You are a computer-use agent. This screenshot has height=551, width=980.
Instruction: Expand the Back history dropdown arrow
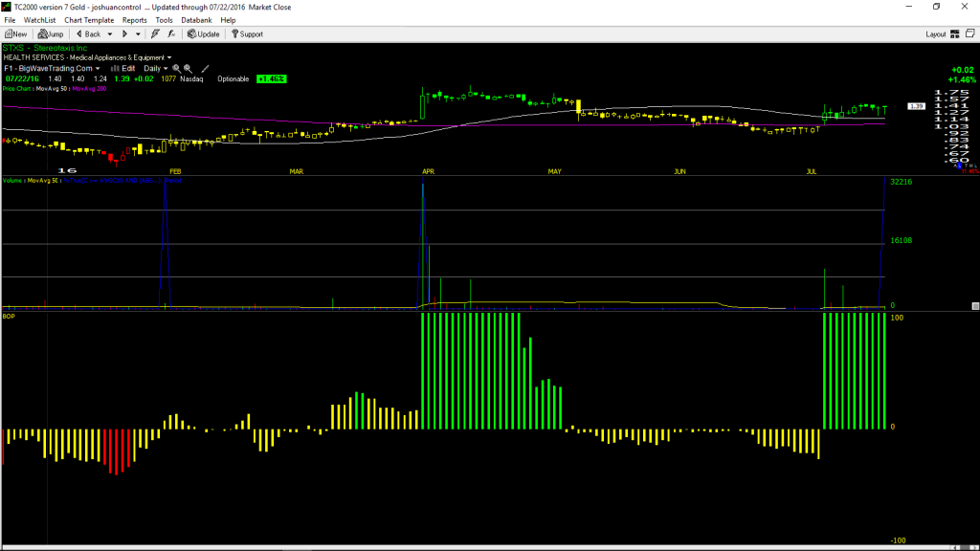click(110, 34)
